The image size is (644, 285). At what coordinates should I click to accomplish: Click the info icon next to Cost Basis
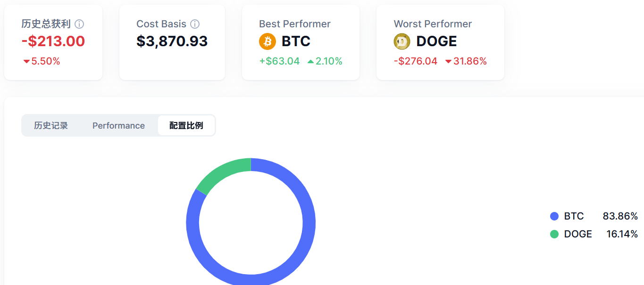pos(195,24)
